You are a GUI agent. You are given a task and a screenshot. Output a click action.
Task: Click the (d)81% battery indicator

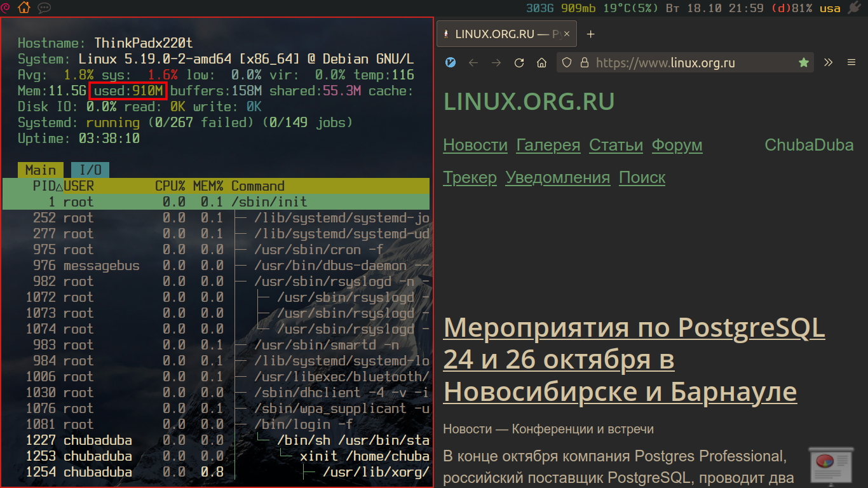(792, 8)
